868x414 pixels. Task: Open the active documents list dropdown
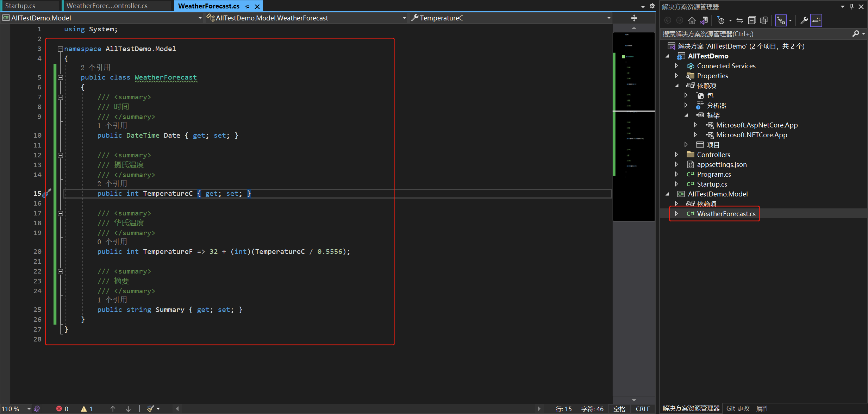[643, 6]
